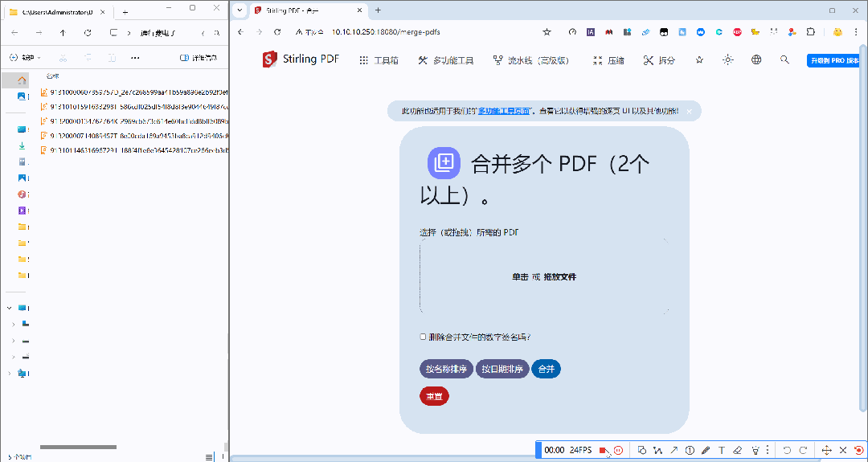Click the 按名称排序 button

tap(446, 369)
